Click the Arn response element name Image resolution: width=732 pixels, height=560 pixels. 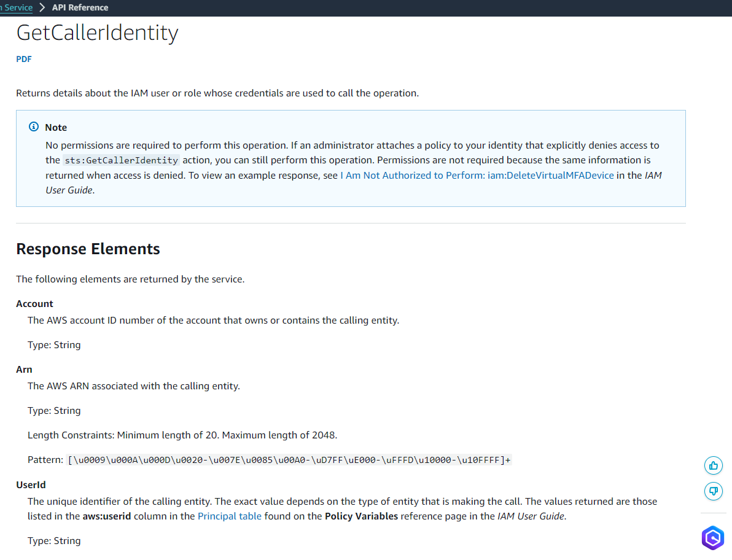point(24,370)
